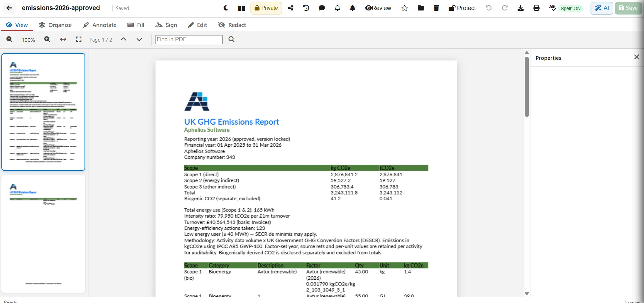
Task: Open the Review mode button
Action: [378, 8]
